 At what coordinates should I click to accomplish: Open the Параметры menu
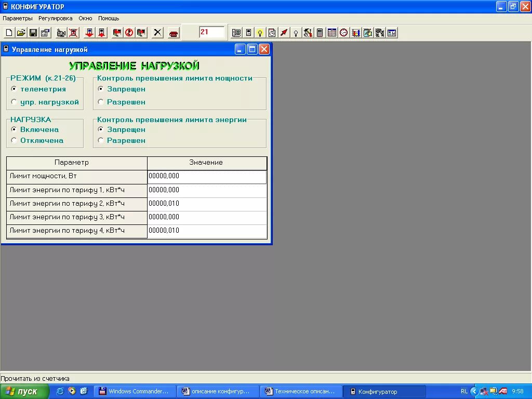(x=18, y=18)
